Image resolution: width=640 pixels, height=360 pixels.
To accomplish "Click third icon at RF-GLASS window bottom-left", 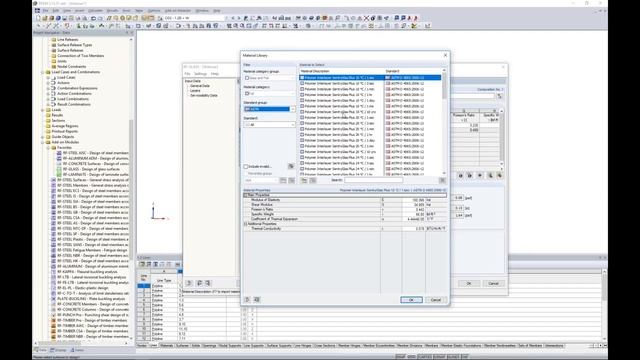I will [x=208, y=283].
